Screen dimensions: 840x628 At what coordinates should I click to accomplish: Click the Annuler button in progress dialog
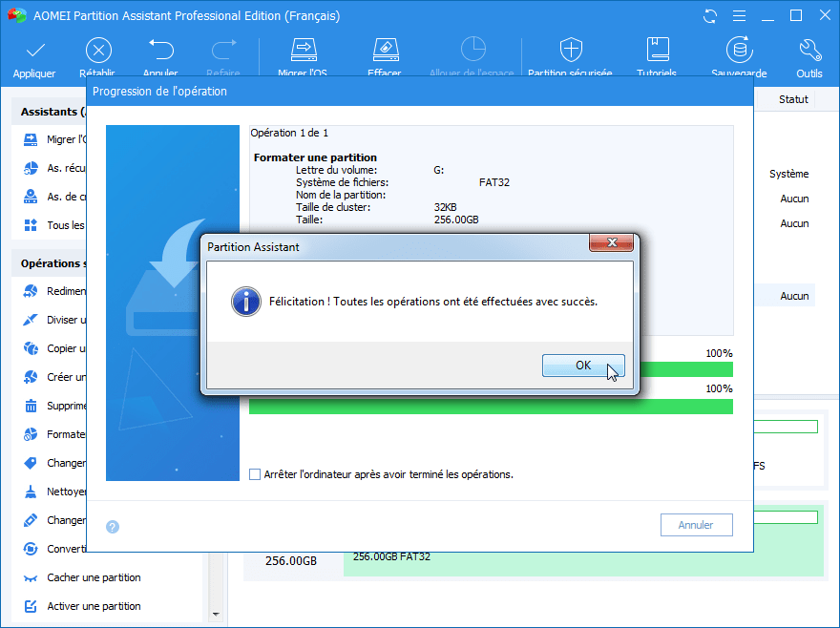click(x=696, y=525)
